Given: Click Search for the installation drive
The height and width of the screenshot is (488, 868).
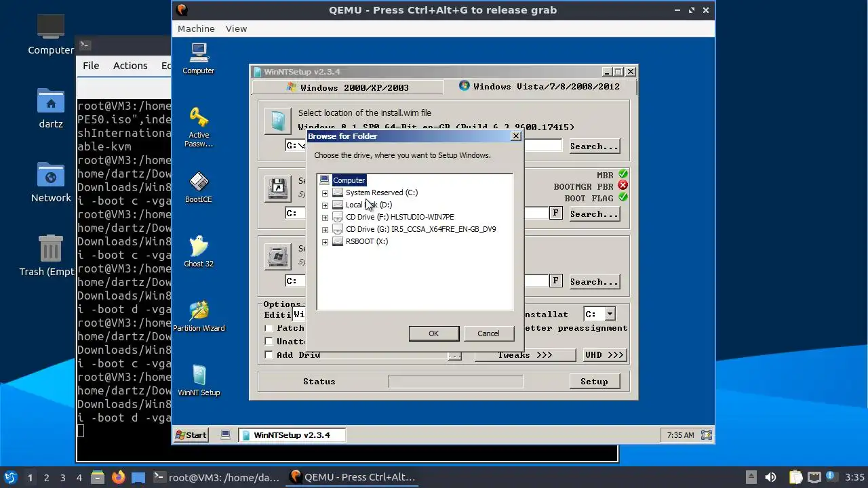Looking at the screenshot, I should point(594,281).
